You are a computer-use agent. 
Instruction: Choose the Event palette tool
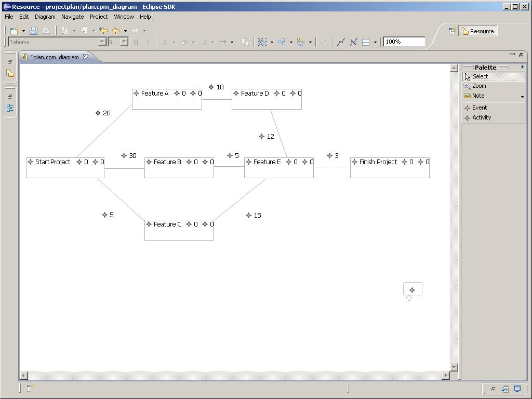point(494,108)
